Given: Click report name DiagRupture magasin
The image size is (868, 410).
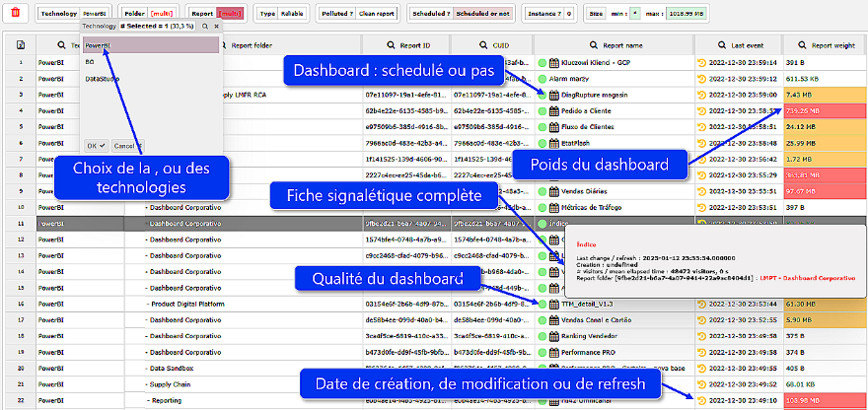Looking at the screenshot, I should tap(594, 96).
